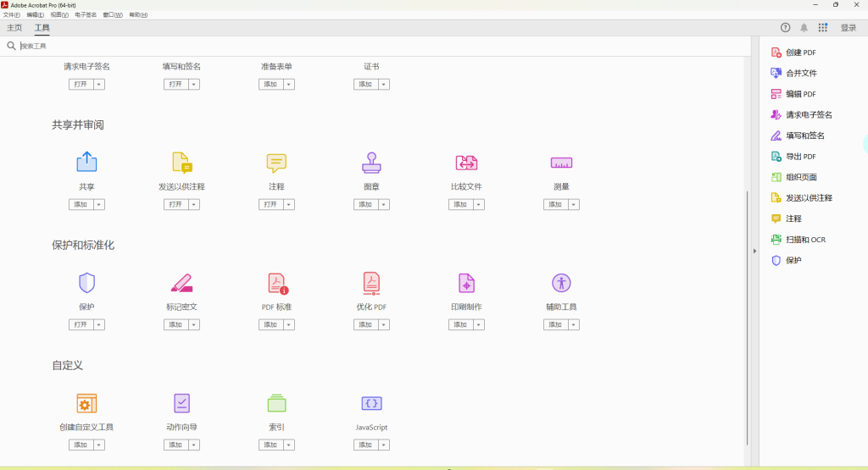Expand dropdown arrow next to 共享 添加 button
868x470 pixels.
[x=99, y=205]
